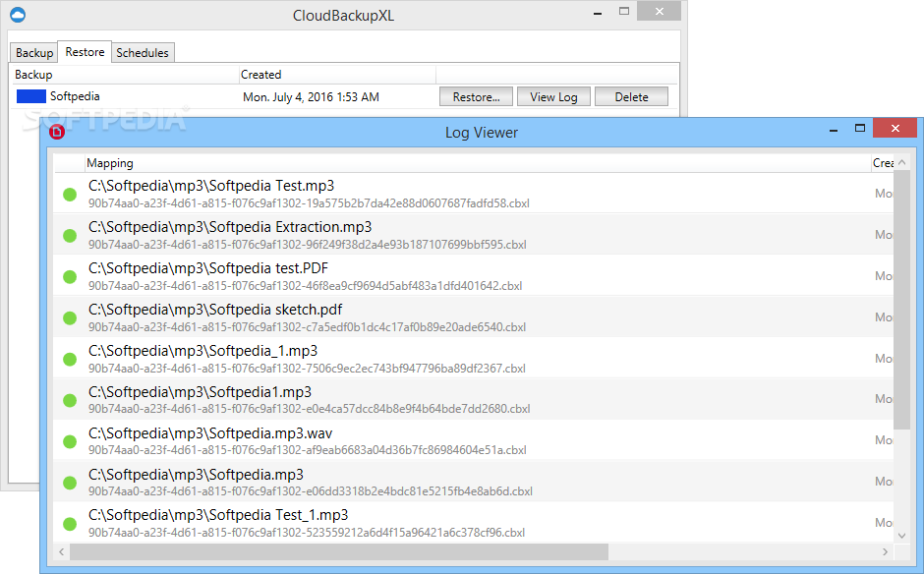Image resolution: width=924 pixels, height=574 pixels.
Task: Click green status dot for Softpedia test.PDF
Action: tap(70, 277)
